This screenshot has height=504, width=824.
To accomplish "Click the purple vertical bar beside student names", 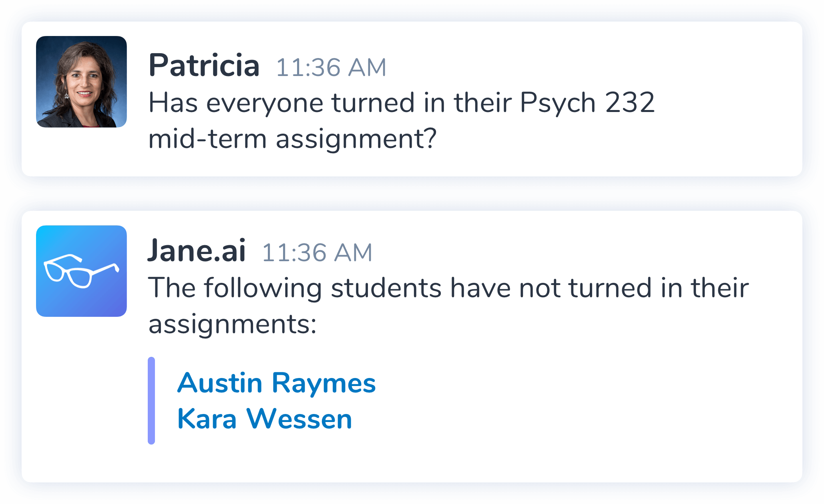I will 151,400.
